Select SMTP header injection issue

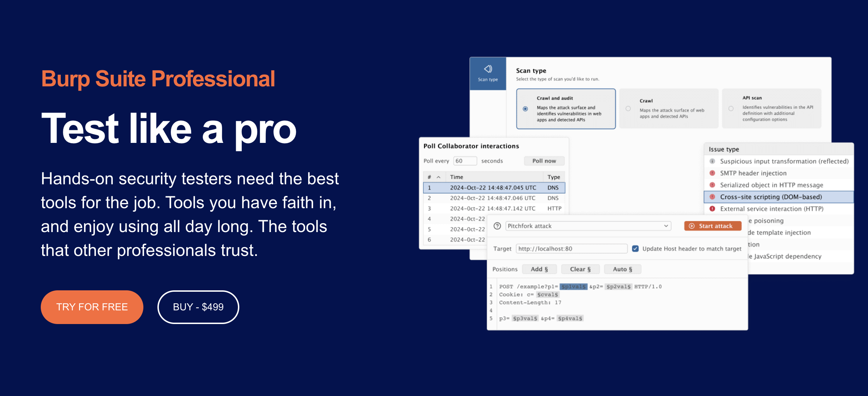[779, 173]
